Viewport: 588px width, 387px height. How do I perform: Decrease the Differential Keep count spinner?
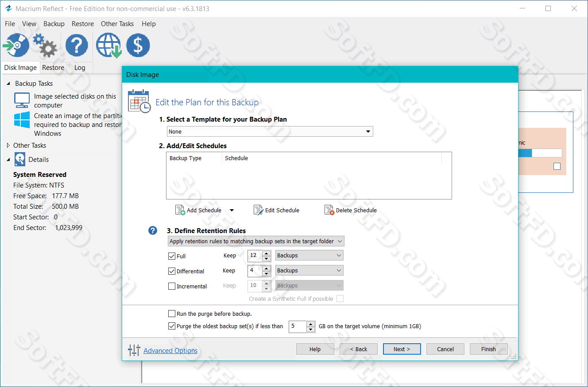266,273
